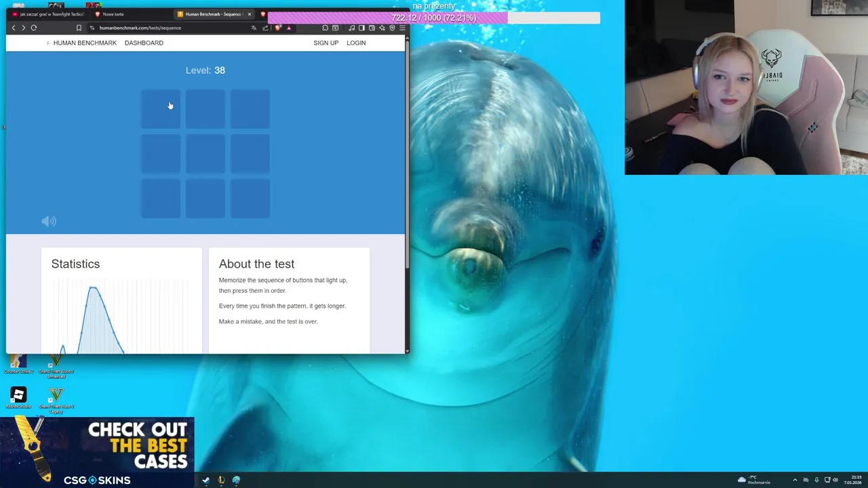Reload the Human Benchmark page
Viewport: 868px width, 488px height.
pyautogui.click(x=33, y=28)
